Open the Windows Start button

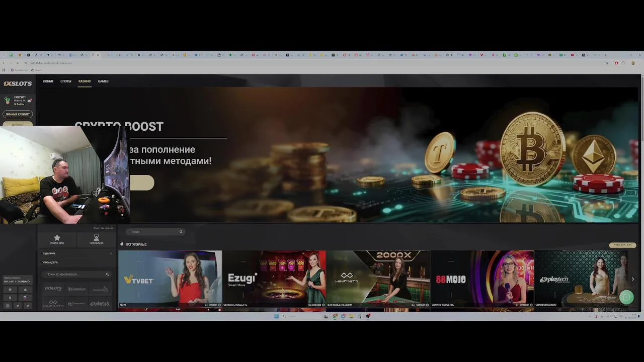[276, 316]
